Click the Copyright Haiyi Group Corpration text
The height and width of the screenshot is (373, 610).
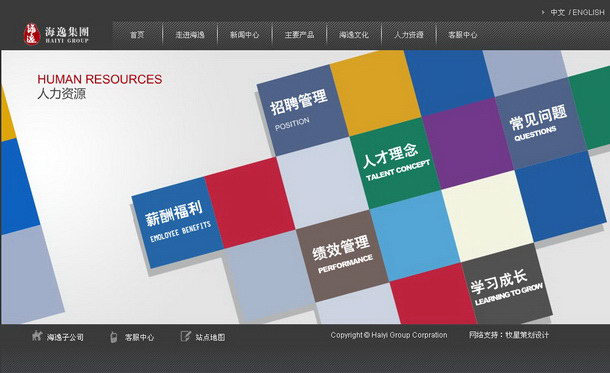coord(389,335)
